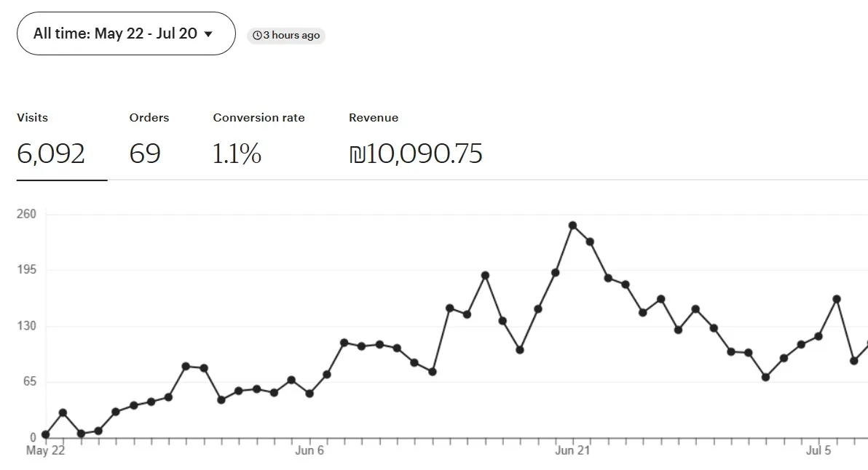Screen dimensions: 868x470
Task: Click the 130 y-axis label
Action: coord(27,326)
